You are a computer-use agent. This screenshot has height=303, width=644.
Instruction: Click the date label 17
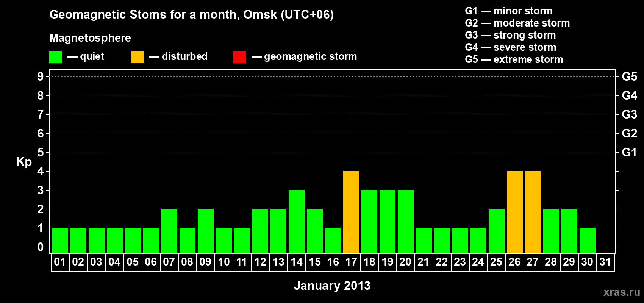[351, 262]
